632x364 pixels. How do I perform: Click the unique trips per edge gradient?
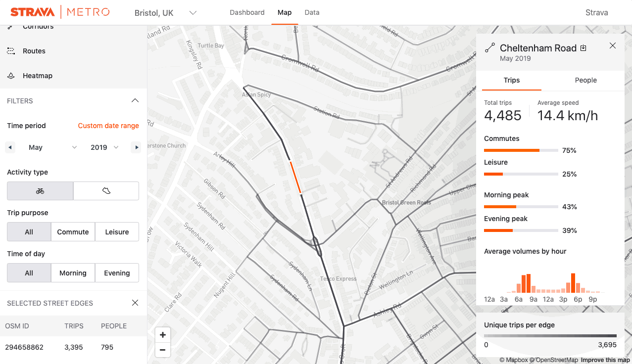pos(550,336)
